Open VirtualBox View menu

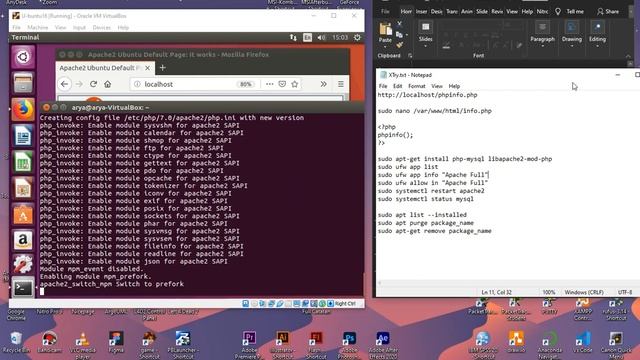pos(60,27)
